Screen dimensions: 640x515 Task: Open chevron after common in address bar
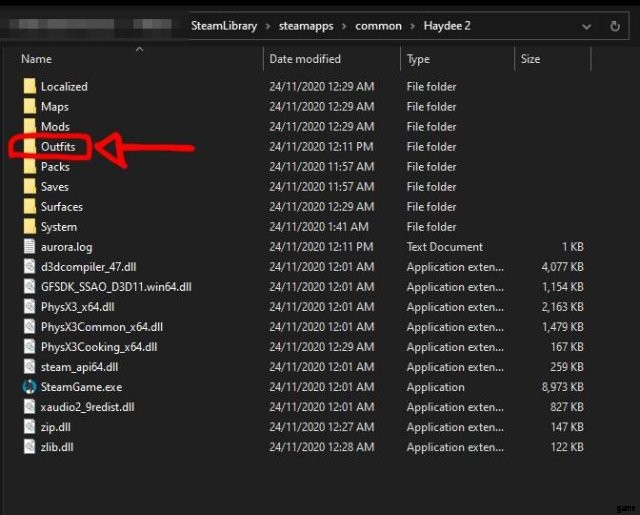[x=412, y=26]
